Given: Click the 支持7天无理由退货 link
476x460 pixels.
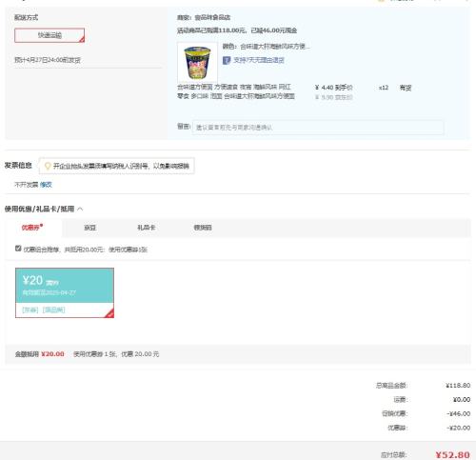Looking at the screenshot, I should click(259, 60).
